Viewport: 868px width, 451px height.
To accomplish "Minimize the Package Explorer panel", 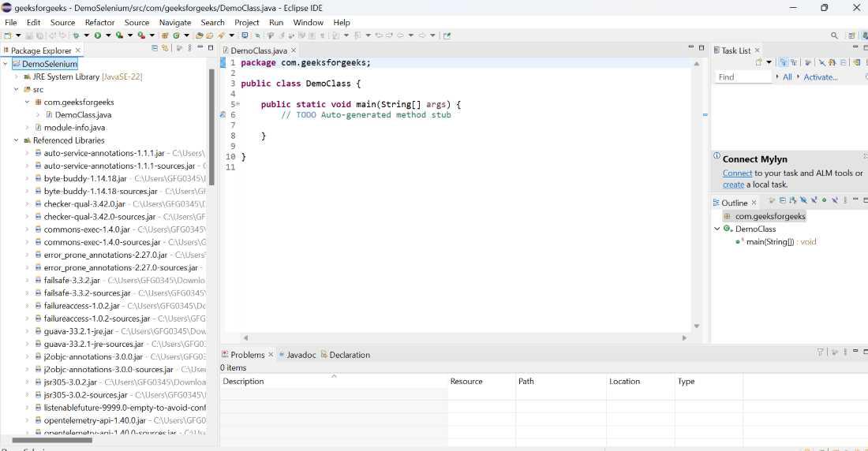I will point(200,47).
